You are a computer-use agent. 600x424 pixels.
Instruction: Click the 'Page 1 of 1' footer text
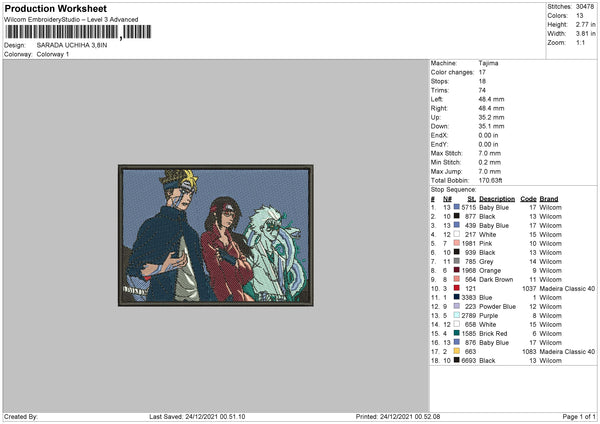coord(579,417)
